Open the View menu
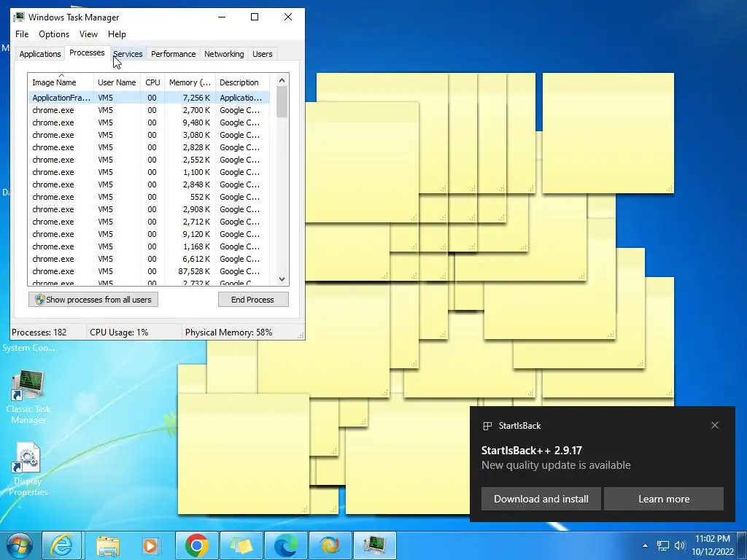The width and height of the screenshot is (747, 560). [x=88, y=34]
